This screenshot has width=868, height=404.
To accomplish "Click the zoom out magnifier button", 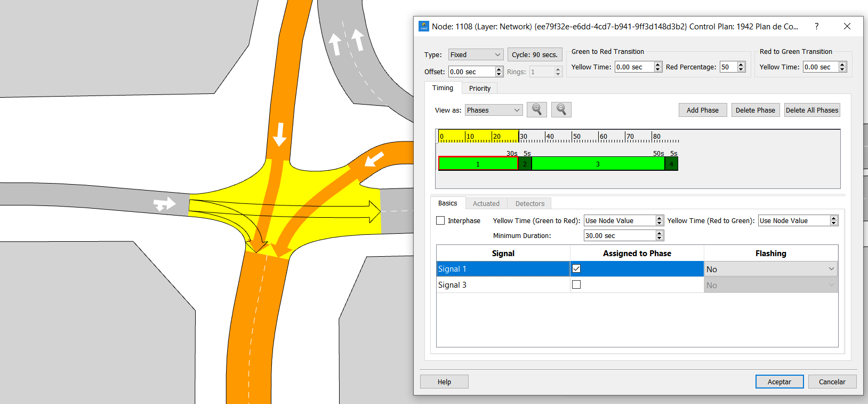I will 561,109.
